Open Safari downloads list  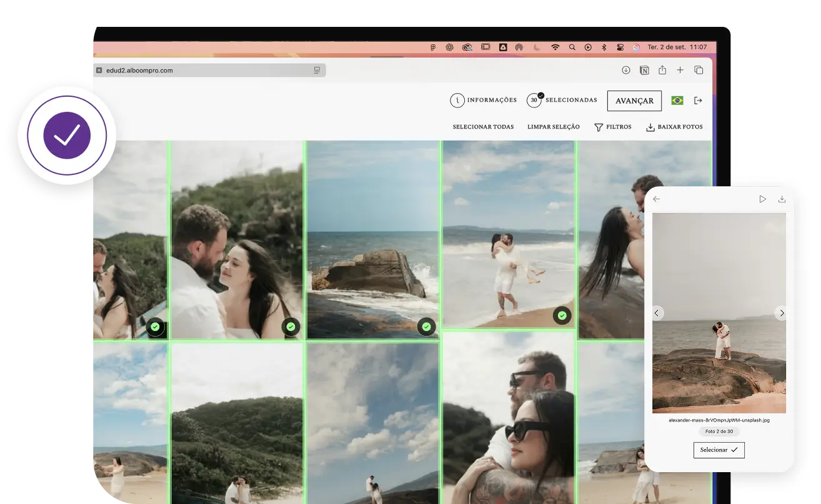pyautogui.click(x=625, y=71)
